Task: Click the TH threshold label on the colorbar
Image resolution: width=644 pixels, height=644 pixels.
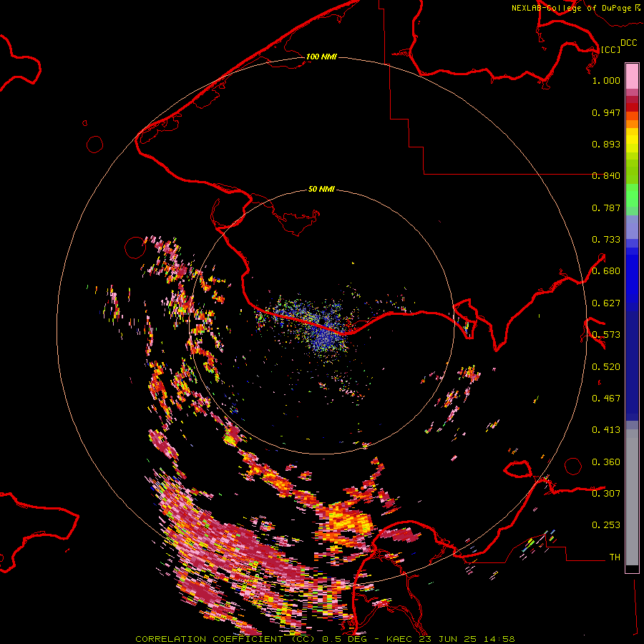Action: pyautogui.click(x=615, y=557)
